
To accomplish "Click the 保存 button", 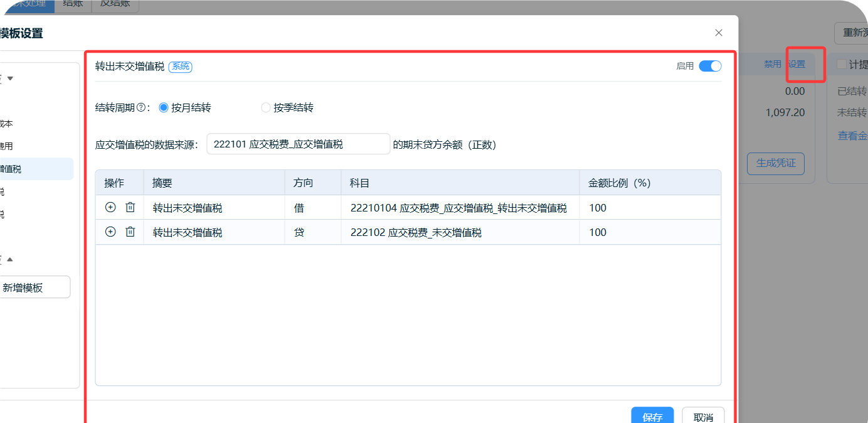I will pyautogui.click(x=652, y=416).
